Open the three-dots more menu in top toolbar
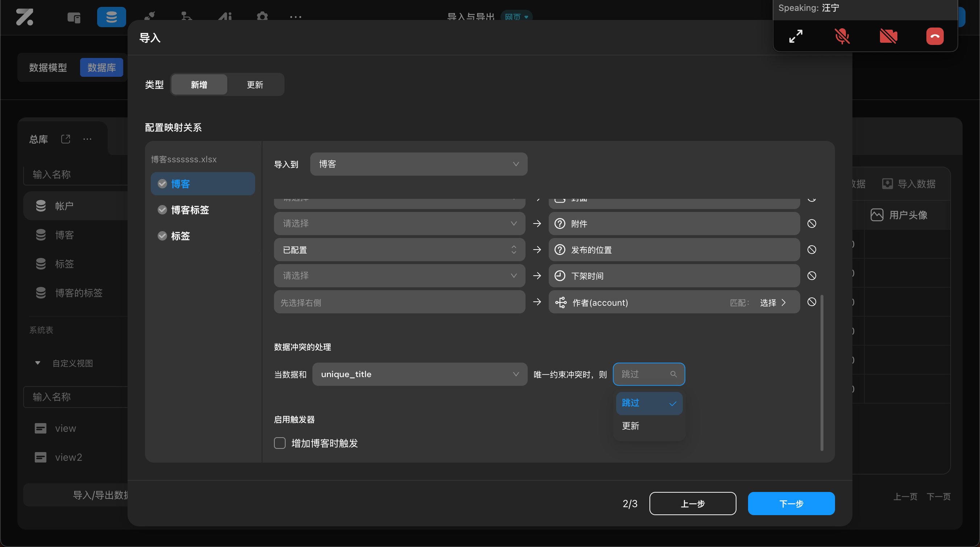Screen dimensions: 980x547 pyautogui.click(x=296, y=17)
